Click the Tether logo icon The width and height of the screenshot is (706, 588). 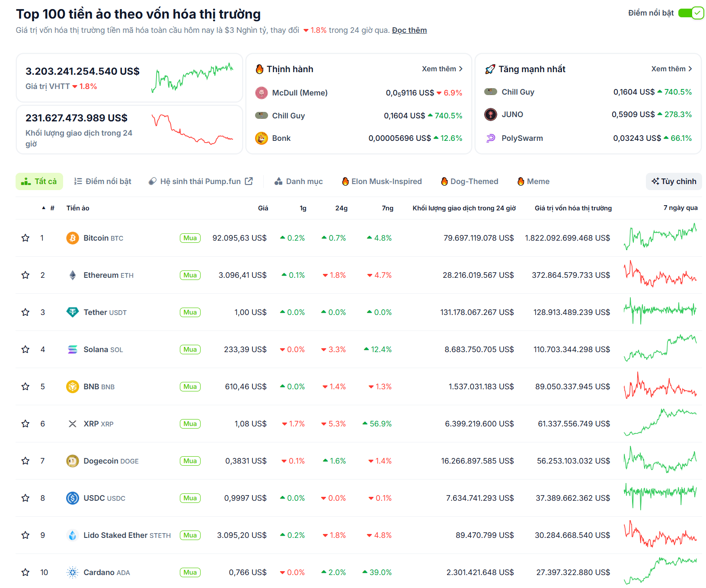73,312
